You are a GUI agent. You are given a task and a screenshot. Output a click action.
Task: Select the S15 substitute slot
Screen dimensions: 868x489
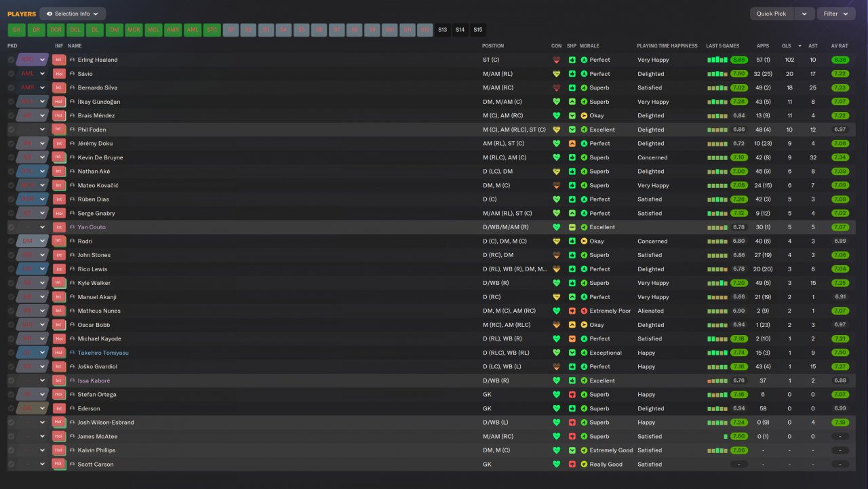[478, 30]
